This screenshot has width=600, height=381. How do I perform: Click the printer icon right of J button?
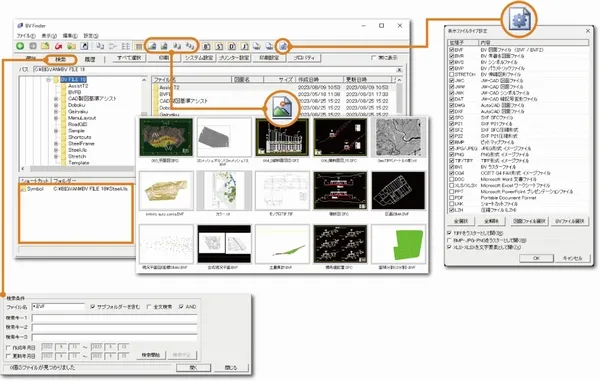pos(257,47)
